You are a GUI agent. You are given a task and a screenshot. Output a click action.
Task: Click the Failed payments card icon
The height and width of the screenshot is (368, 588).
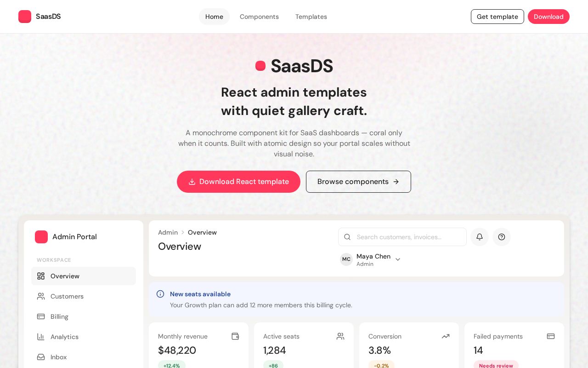(551, 336)
